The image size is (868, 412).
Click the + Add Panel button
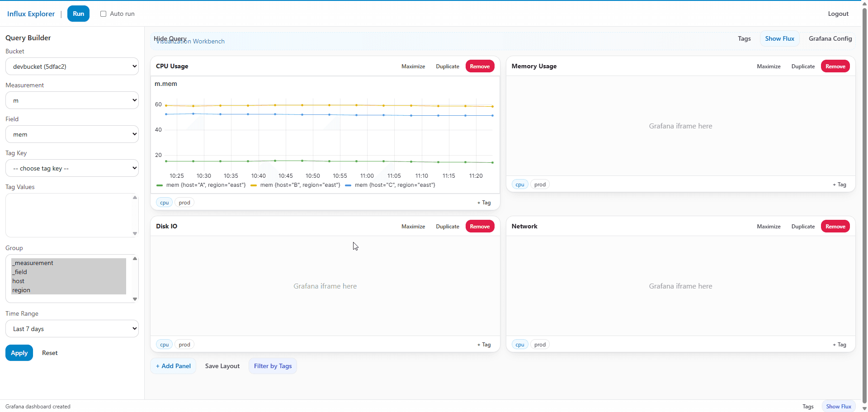173,366
